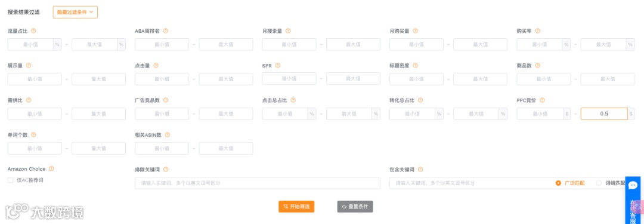This screenshot has width=644, height=224.
Task: Click question mark icon next to SPR
Action: pyautogui.click(x=278, y=66)
